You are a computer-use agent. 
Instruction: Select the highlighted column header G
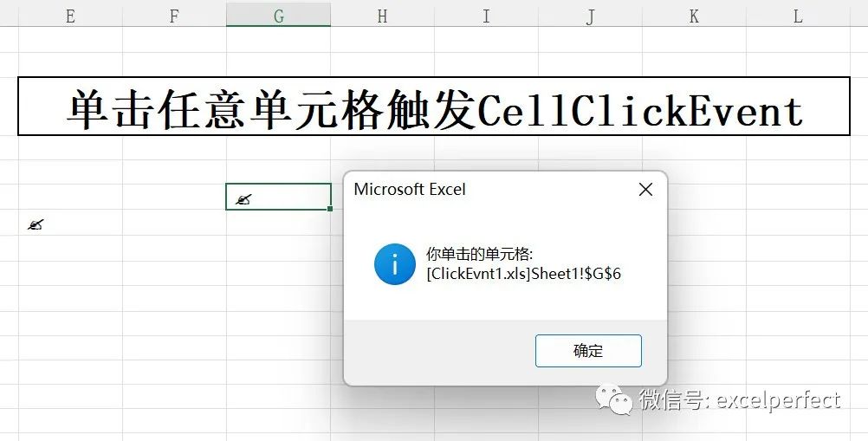tap(278, 16)
